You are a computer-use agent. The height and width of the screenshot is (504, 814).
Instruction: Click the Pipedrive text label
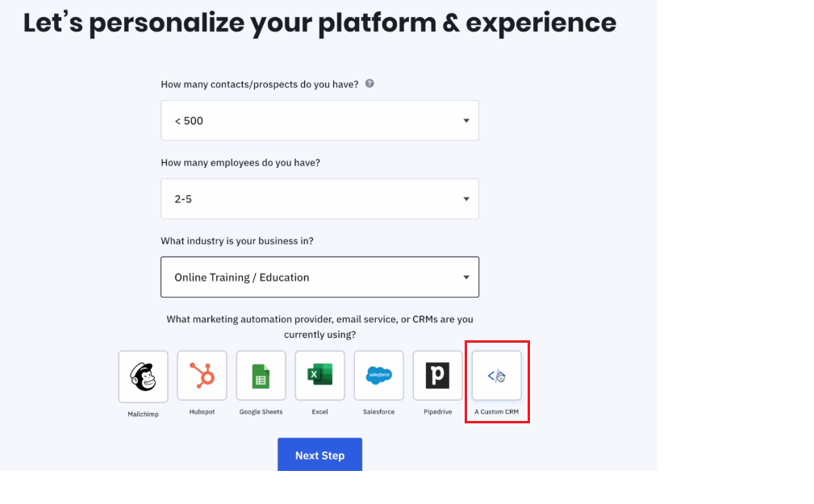pyautogui.click(x=437, y=411)
